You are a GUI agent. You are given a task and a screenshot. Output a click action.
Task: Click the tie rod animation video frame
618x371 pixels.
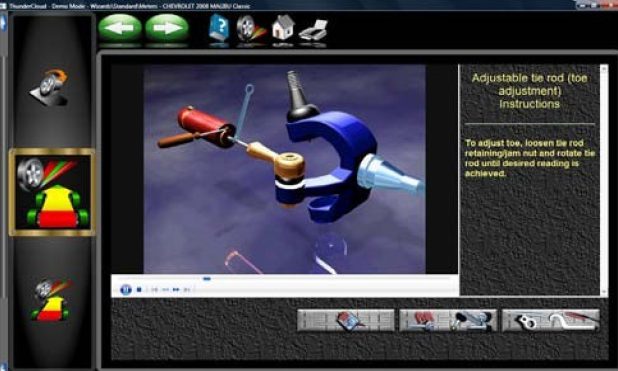click(x=285, y=169)
